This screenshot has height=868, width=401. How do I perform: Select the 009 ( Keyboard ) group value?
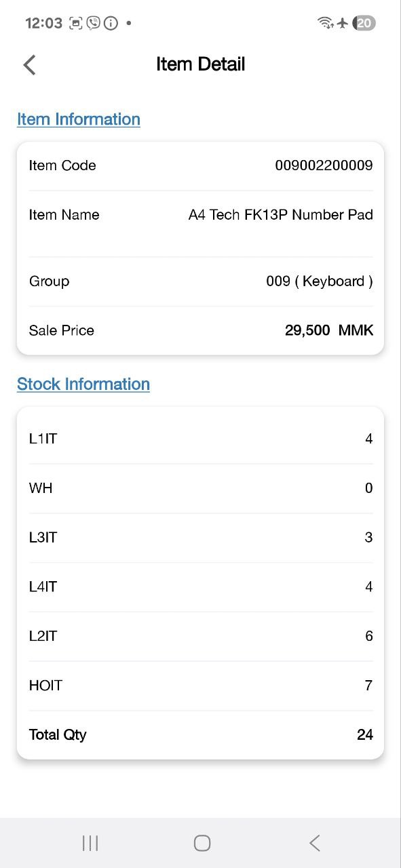pos(320,281)
